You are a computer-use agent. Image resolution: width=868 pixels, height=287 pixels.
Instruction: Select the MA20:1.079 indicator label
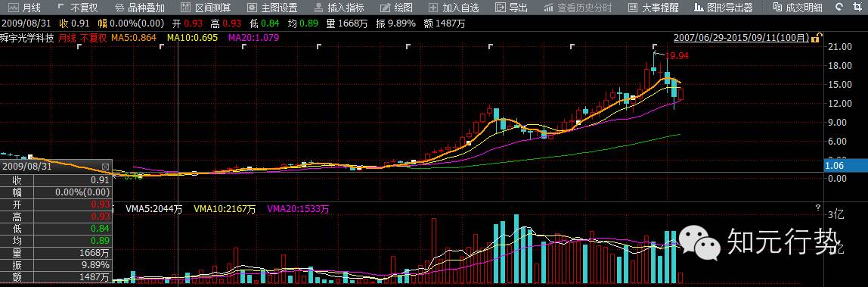pos(253,38)
